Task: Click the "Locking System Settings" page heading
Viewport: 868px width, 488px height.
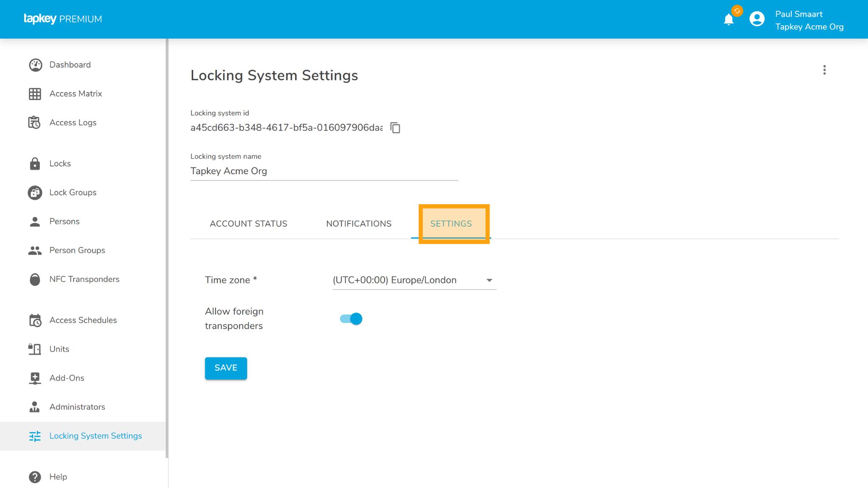Action: [274, 75]
